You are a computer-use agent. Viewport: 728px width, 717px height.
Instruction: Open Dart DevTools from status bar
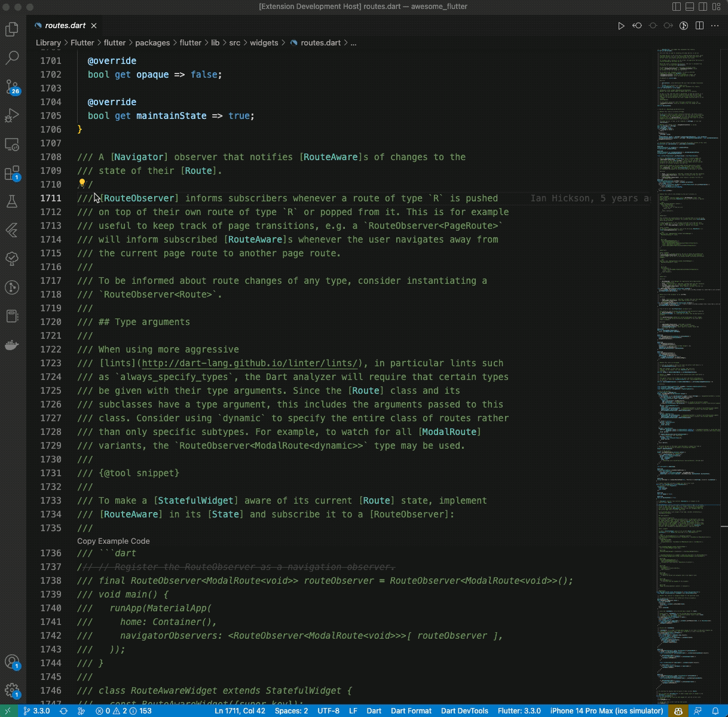click(464, 711)
